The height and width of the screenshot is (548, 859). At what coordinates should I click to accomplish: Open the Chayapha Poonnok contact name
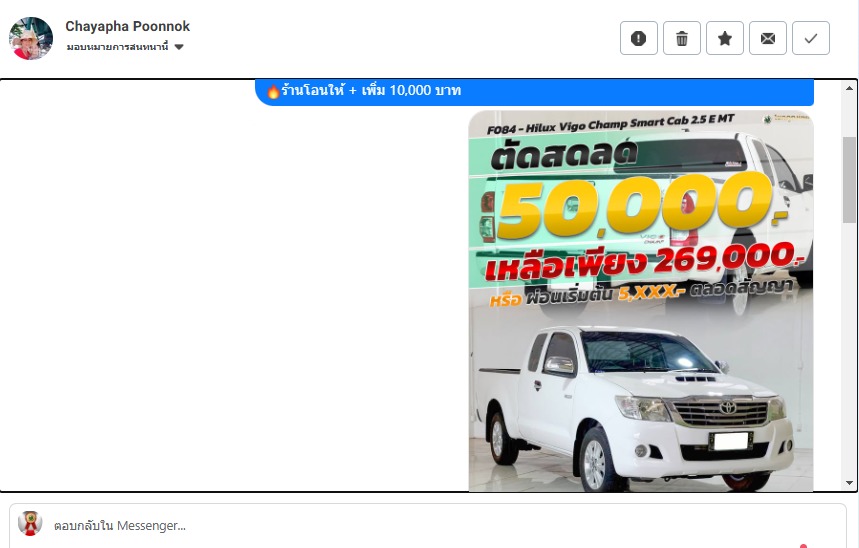128,26
